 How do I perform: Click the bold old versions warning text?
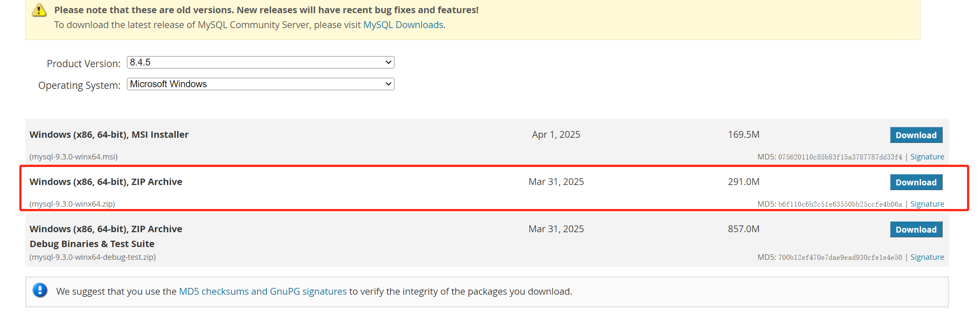pos(266,10)
